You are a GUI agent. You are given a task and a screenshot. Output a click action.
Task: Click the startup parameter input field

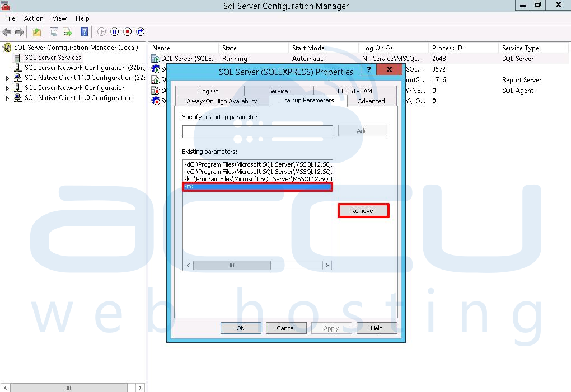[258, 131]
